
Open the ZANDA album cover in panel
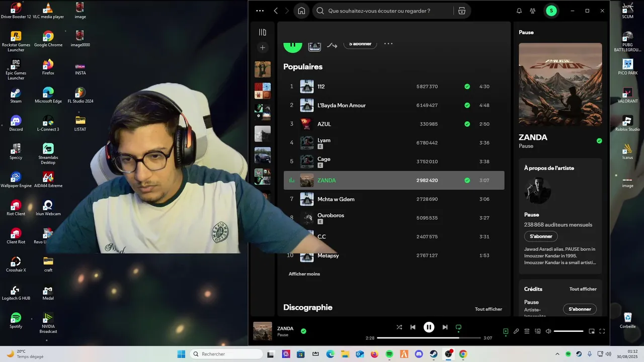(x=560, y=84)
